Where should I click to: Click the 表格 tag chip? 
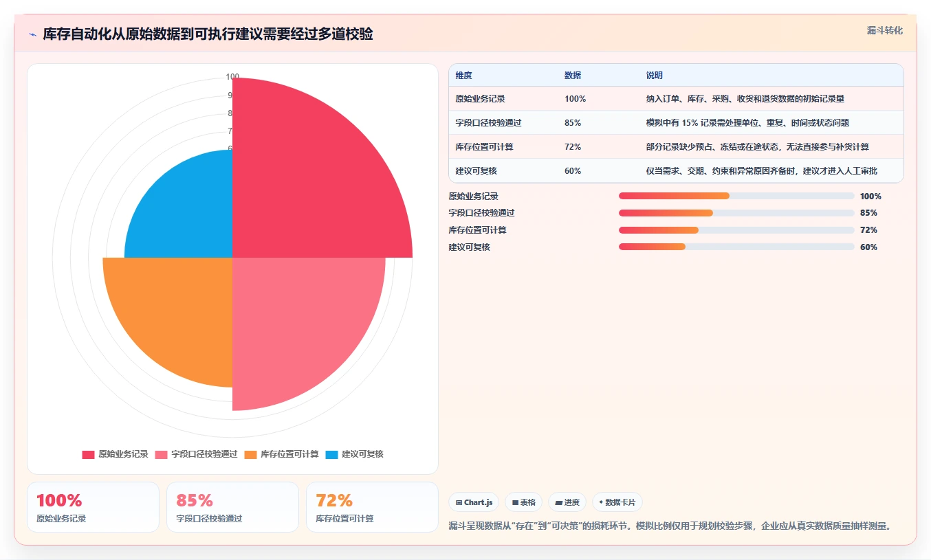523,502
